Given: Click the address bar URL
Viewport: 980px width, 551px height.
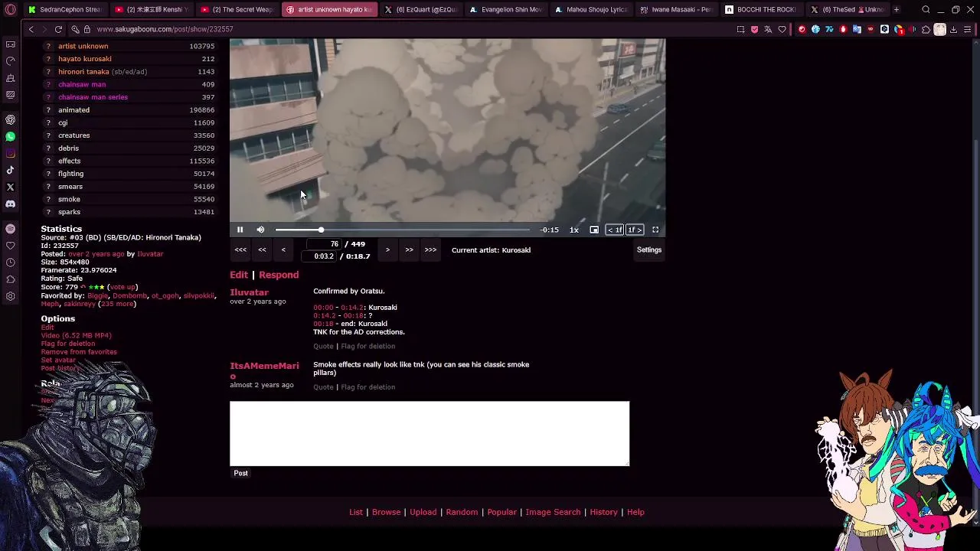Looking at the screenshot, I should [165, 29].
